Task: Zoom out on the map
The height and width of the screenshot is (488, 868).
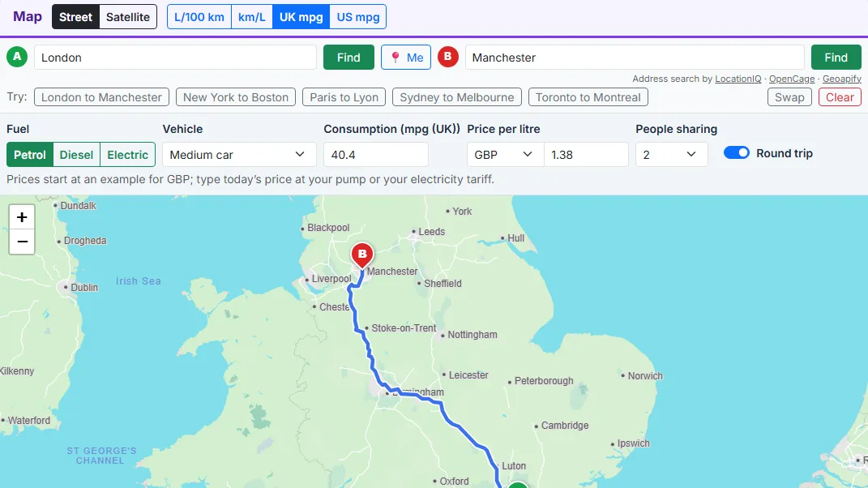Action: pyautogui.click(x=22, y=242)
